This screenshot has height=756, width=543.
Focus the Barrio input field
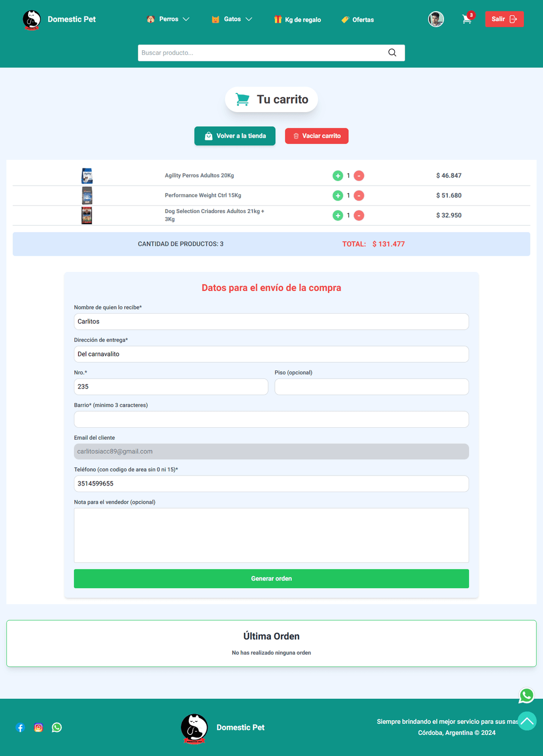click(x=271, y=419)
